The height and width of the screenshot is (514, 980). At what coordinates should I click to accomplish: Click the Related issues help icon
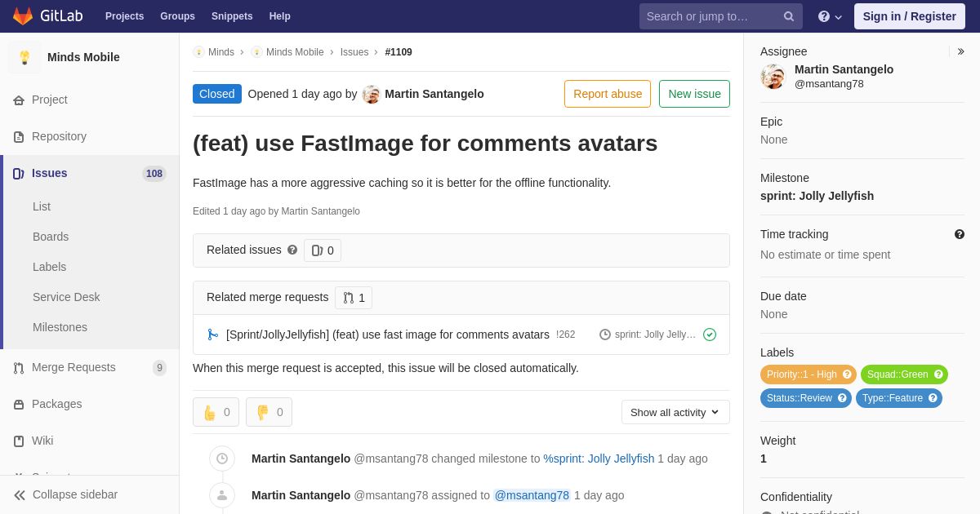coord(292,250)
